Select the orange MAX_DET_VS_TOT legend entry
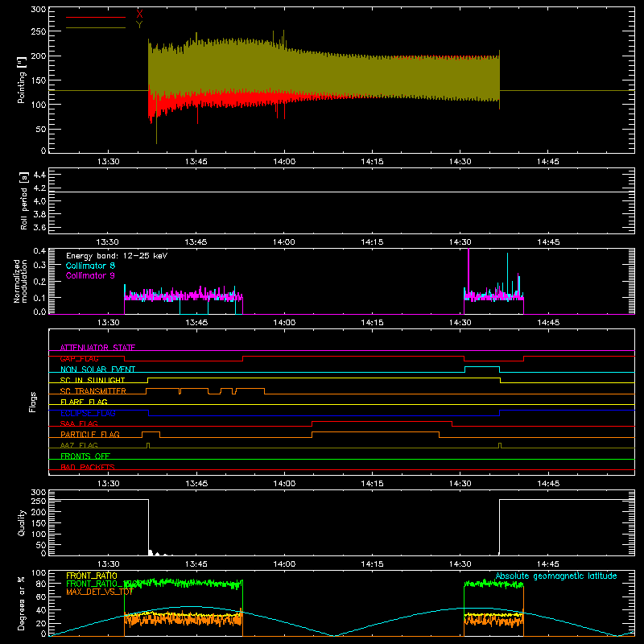 pos(100,592)
